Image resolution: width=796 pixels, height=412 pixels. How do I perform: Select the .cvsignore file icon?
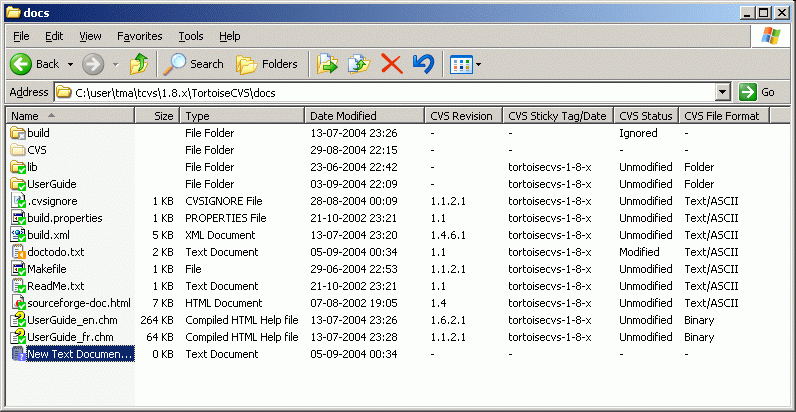point(18,201)
